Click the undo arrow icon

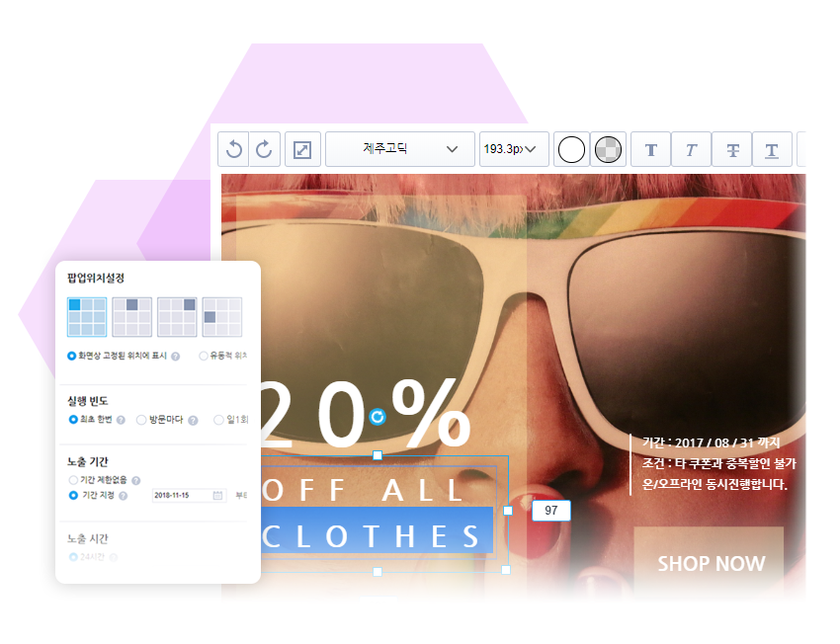pos(233,149)
